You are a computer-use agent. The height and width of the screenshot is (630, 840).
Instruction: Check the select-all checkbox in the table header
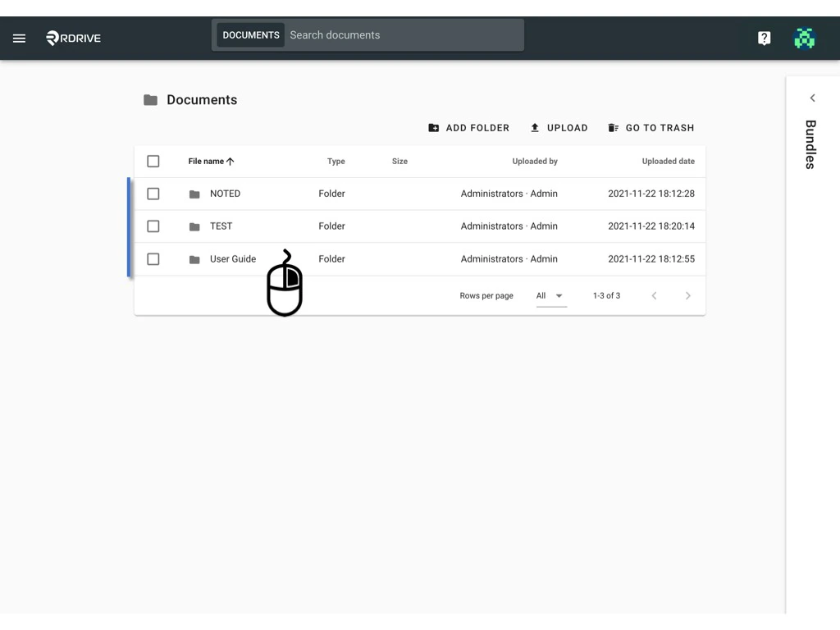click(x=153, y=161)
